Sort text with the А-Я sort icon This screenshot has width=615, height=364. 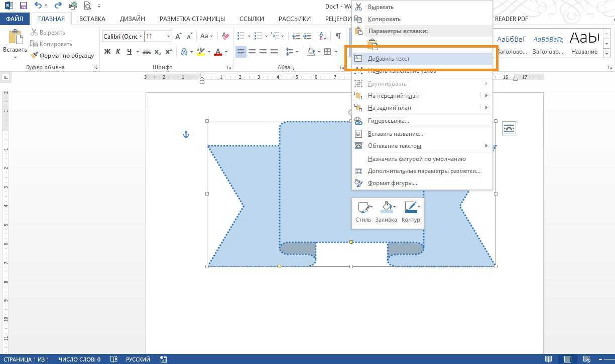pos(323,36)
